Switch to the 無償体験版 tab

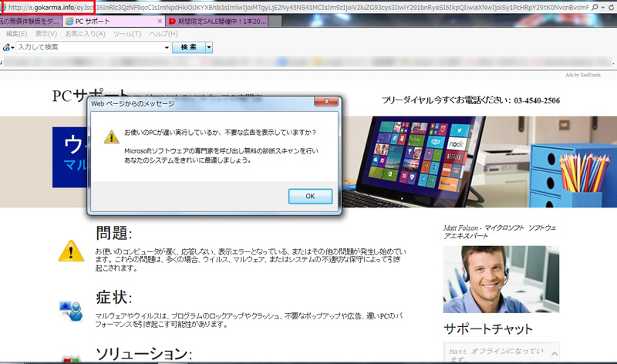coord(30,22)
